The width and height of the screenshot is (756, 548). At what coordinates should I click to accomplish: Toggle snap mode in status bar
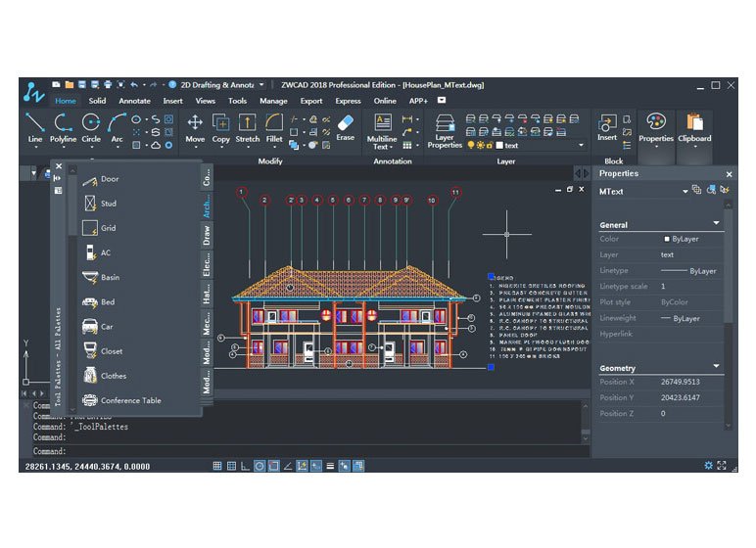[217, 466]
